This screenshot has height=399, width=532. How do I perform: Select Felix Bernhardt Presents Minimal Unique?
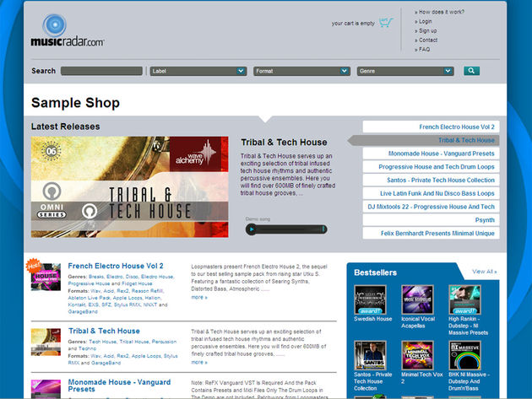coord(431,233)
